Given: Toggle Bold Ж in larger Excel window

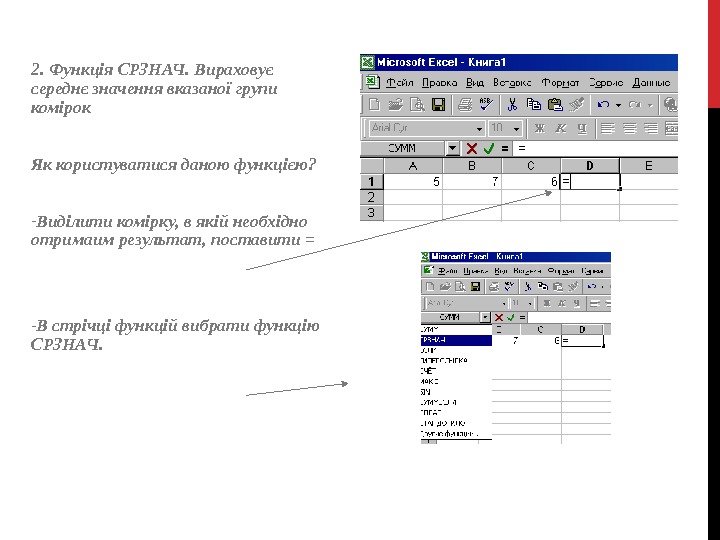Looking at the screenshot, I should coord(540,128).
